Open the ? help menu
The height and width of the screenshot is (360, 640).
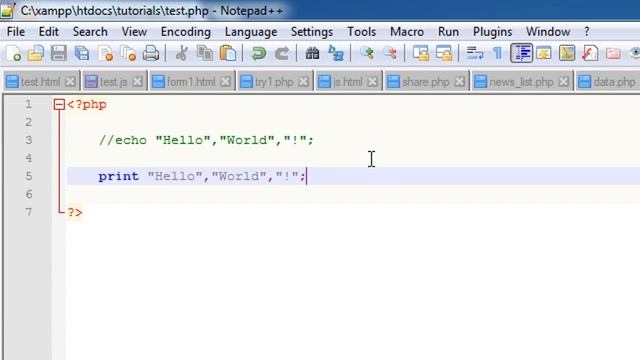click(587, 32)
